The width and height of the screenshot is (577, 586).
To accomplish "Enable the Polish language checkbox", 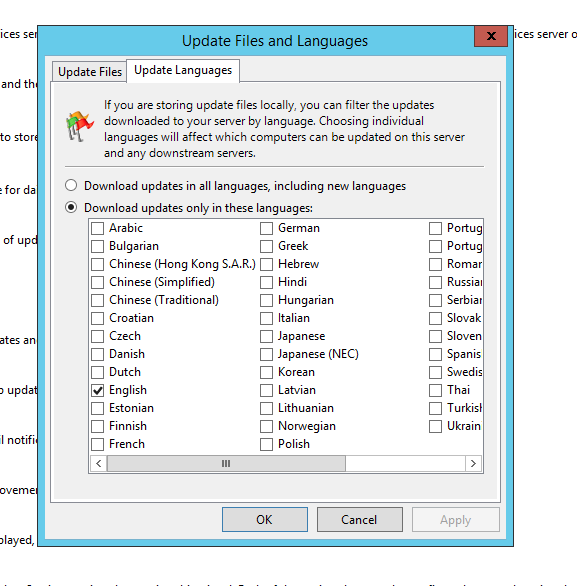I will pos(266,444).
